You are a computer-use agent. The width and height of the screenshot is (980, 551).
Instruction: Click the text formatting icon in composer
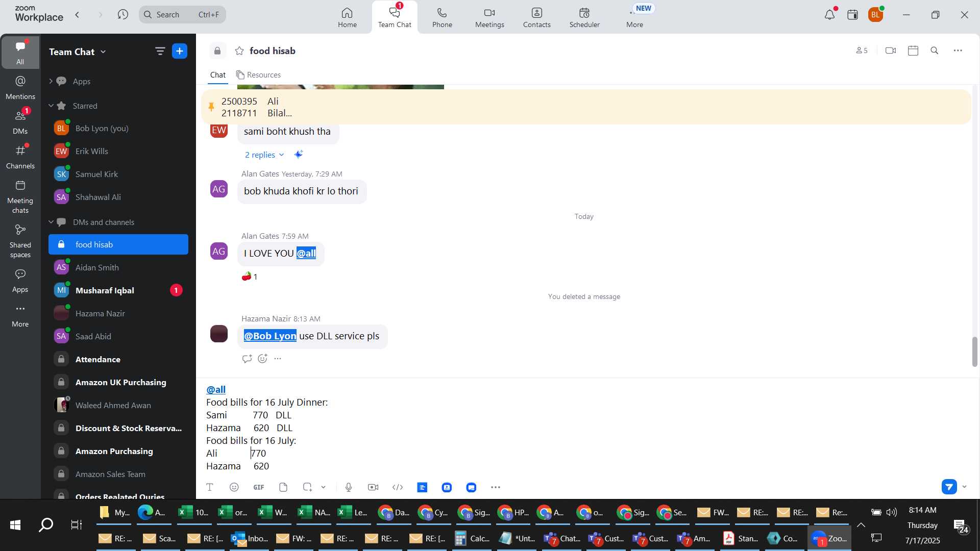tap(210, 487)
